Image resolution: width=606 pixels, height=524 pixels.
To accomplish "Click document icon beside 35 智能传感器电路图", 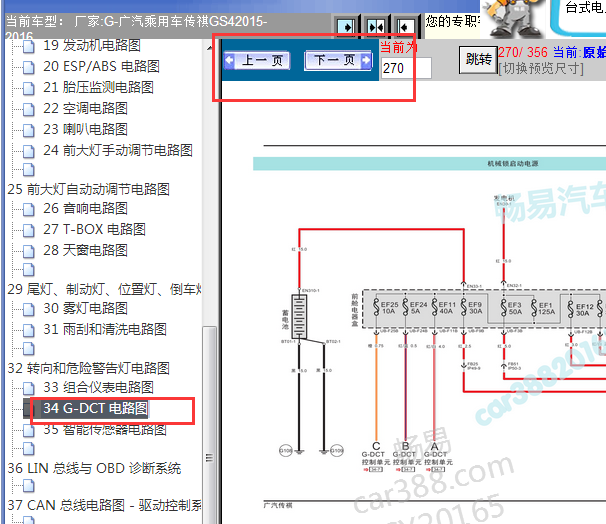I will (28, 430).
